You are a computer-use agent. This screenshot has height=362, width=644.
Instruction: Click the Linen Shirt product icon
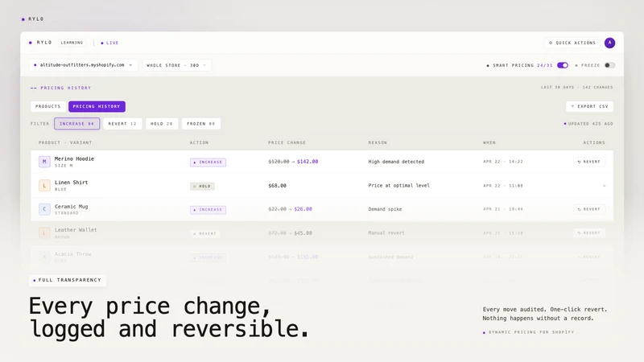pyautogui.click(x=44, y=186)
